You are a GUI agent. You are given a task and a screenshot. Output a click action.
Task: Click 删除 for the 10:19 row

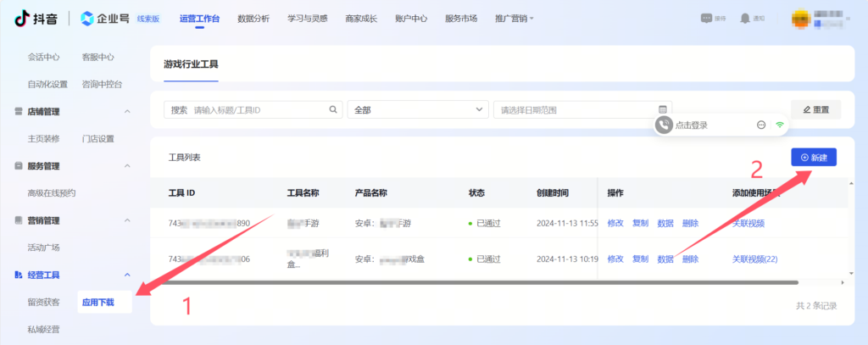coord(690,259)
